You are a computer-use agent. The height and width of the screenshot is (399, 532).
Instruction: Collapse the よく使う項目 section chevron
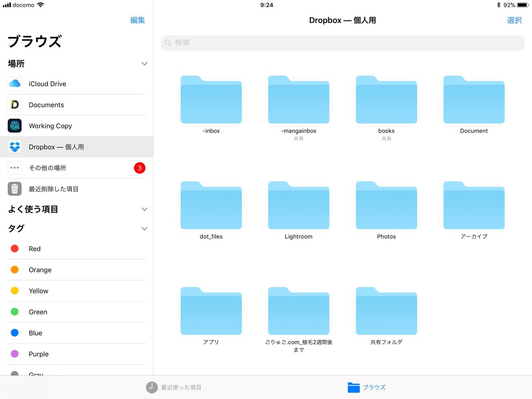(144, 209)
